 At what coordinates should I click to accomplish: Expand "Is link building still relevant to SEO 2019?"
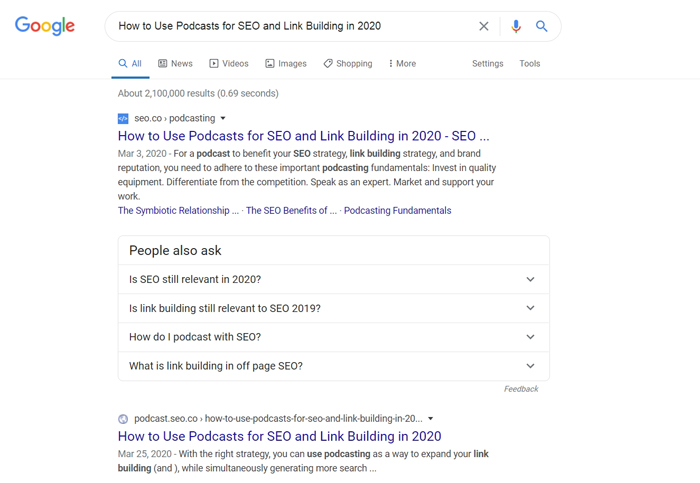tap(333, 308)
